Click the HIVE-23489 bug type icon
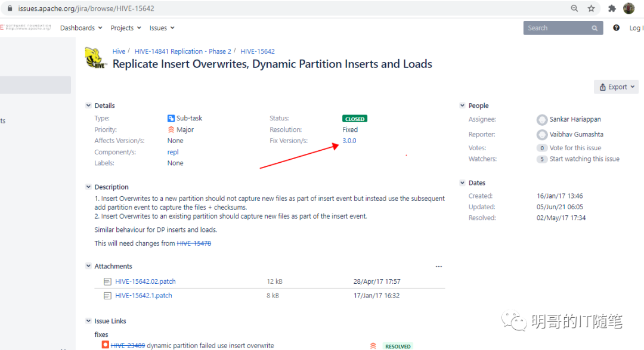The height and width of the screenshot is (350, 644). point(105,345)
